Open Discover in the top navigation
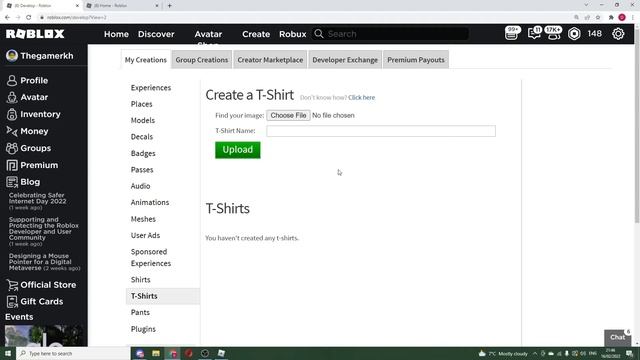This screenshot has height=360, width=640. (156, 34)
